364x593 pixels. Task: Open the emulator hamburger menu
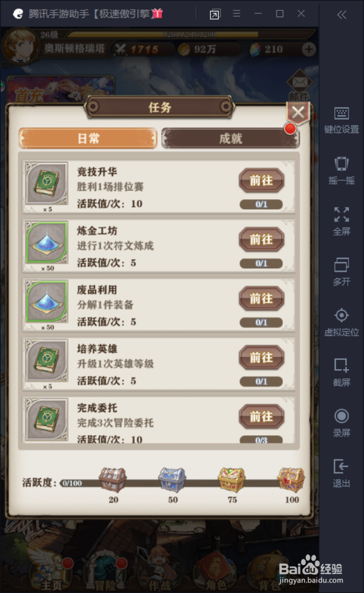(237, 14)
